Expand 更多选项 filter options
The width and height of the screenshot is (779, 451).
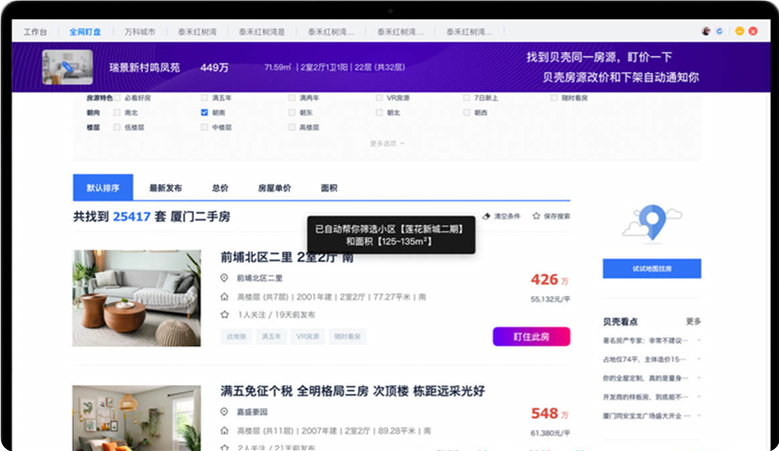click(387, 144)
